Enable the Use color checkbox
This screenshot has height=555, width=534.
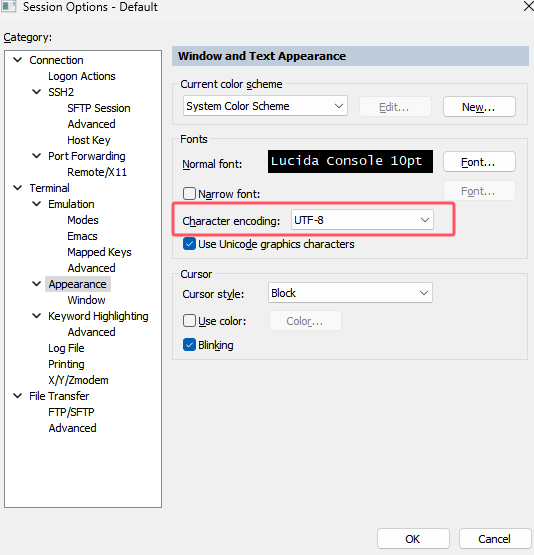pyautogui.click(x=189, y=321)
